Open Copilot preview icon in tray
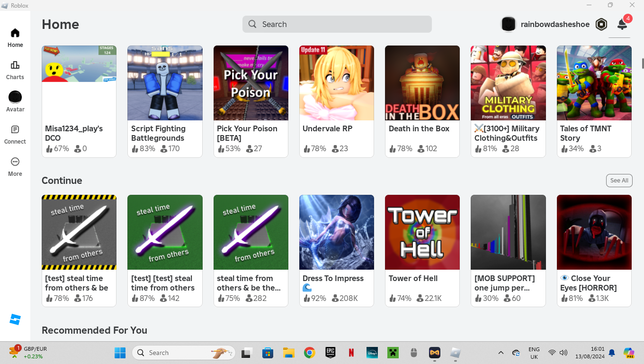Screen dimensions: 644x364 coord(629,353)
